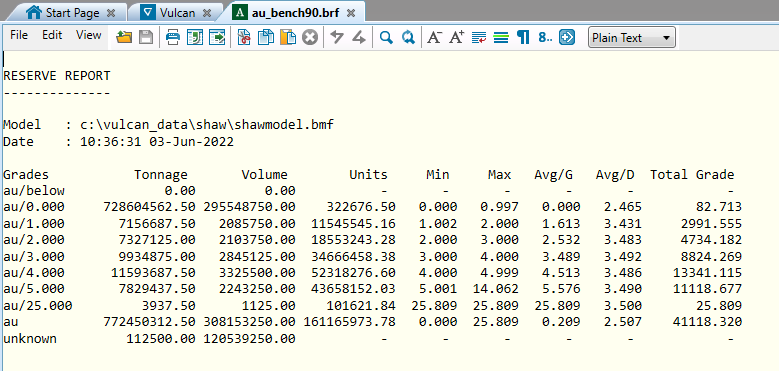This screenshot has height=371, width=779.
Task: Click the green arrow window icon
Action: pyautogui.click(x=217, y=37)
